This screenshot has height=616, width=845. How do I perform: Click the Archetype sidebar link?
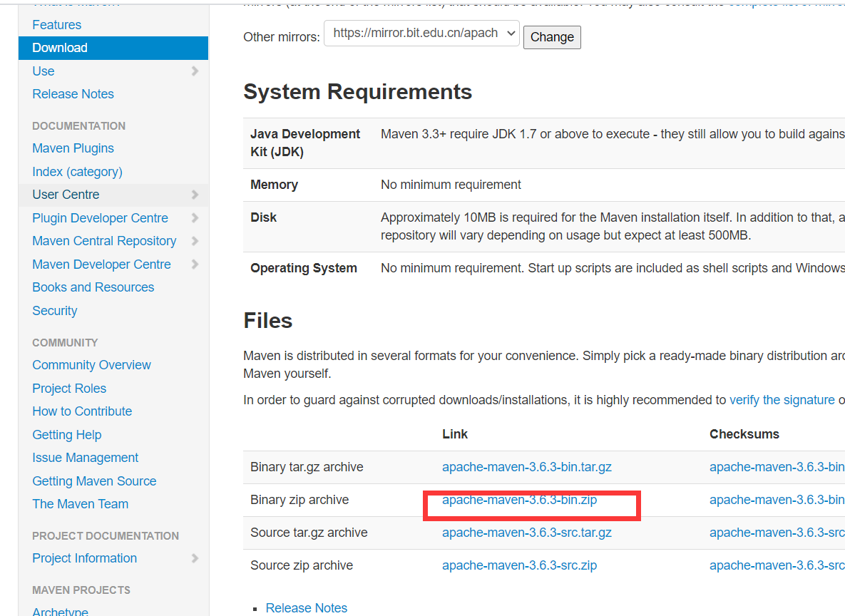pyautogui.click(x=60, y=612)
